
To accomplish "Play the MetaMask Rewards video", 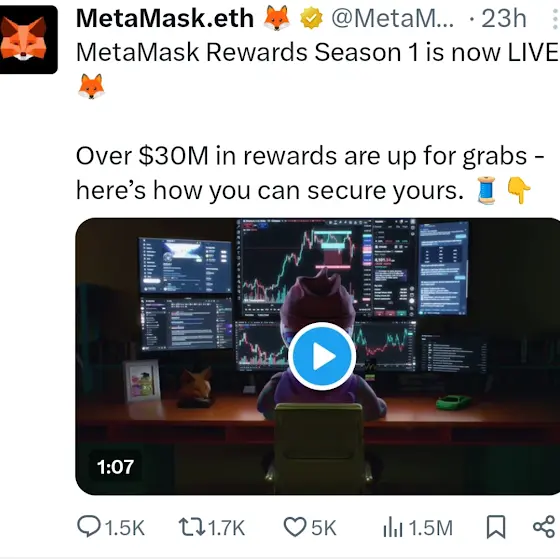I will (x=322, y=356).
